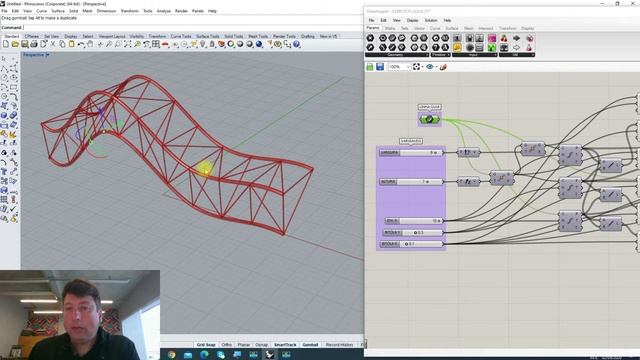
Task: Open Grasshopper Display menu
Action: (x=412, y=20)
